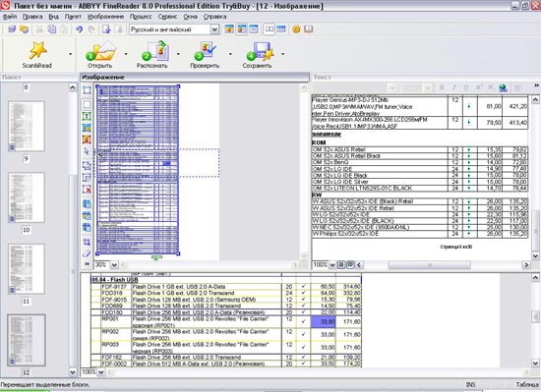
Task: Click the open batch folder icon
Action: 25,29
